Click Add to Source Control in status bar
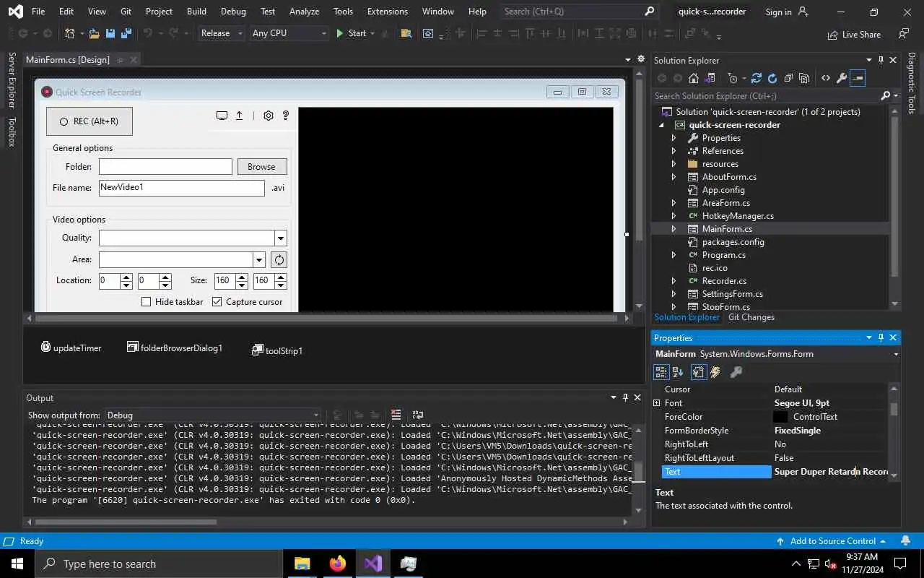Image resolution: width=924 pixels, height=578 pixels. 832,541
